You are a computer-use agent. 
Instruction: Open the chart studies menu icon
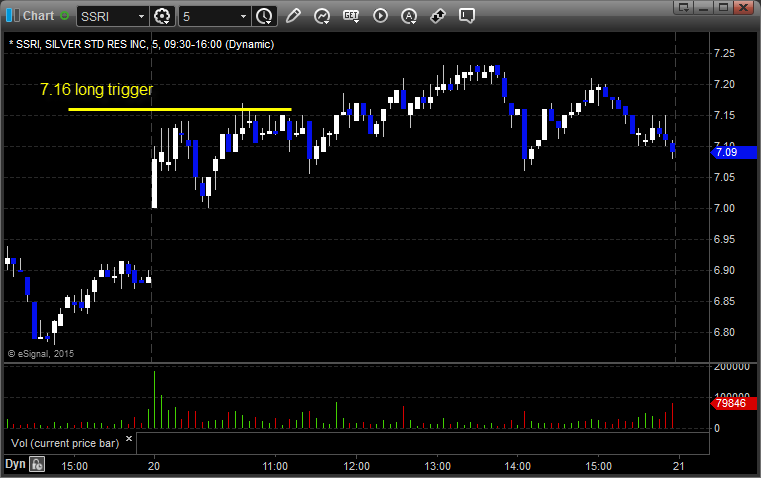pyautogui.click(x=322, y=16)
